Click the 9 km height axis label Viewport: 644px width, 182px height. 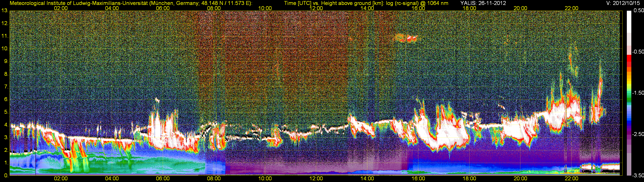click(6, 61)
